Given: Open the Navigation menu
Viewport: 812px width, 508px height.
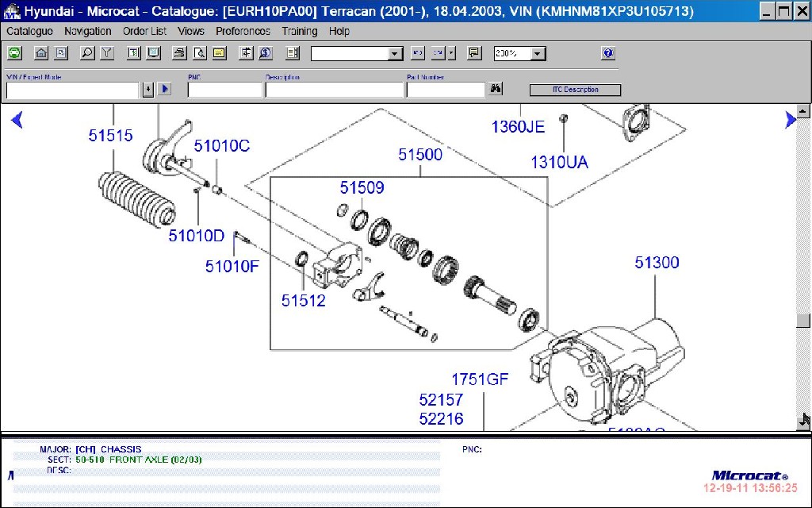Looking at the screenshot, I should click(87, 32).
